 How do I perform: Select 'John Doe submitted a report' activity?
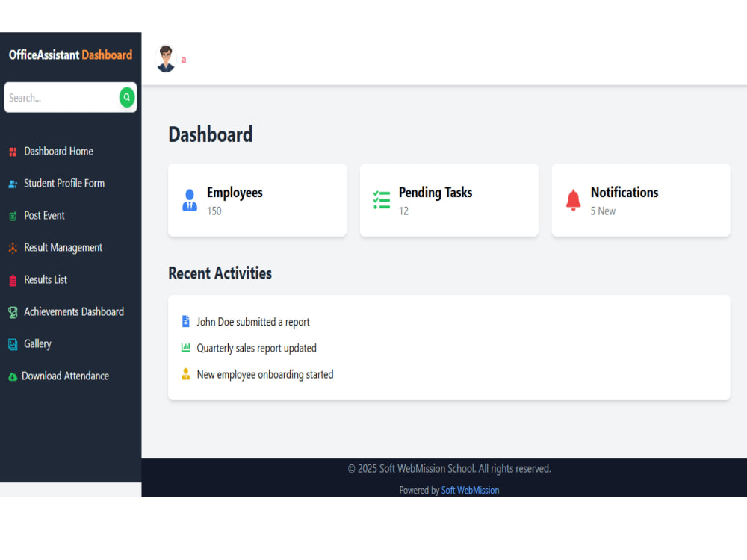point(253,322)
